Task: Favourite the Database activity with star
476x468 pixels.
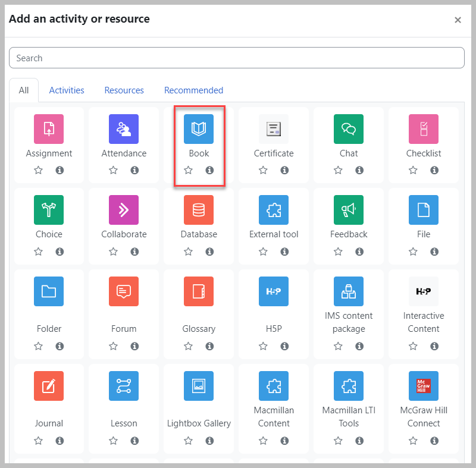Action: pos(188,252)
